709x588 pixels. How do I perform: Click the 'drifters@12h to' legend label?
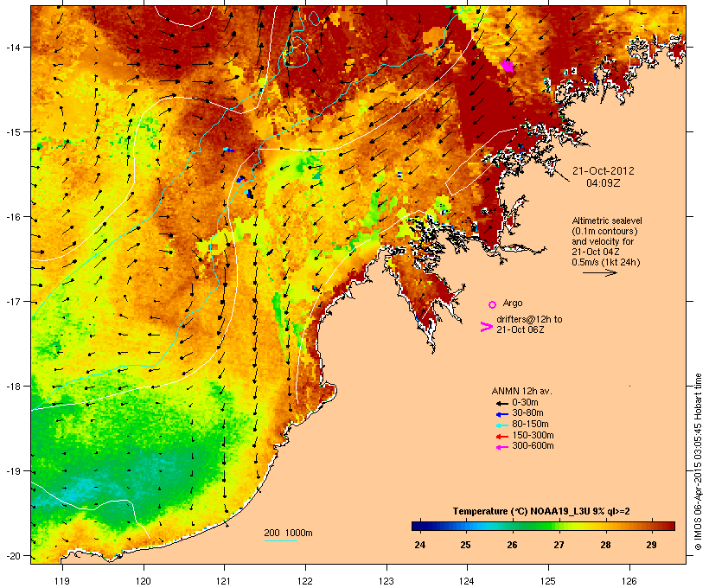(529, 319)
